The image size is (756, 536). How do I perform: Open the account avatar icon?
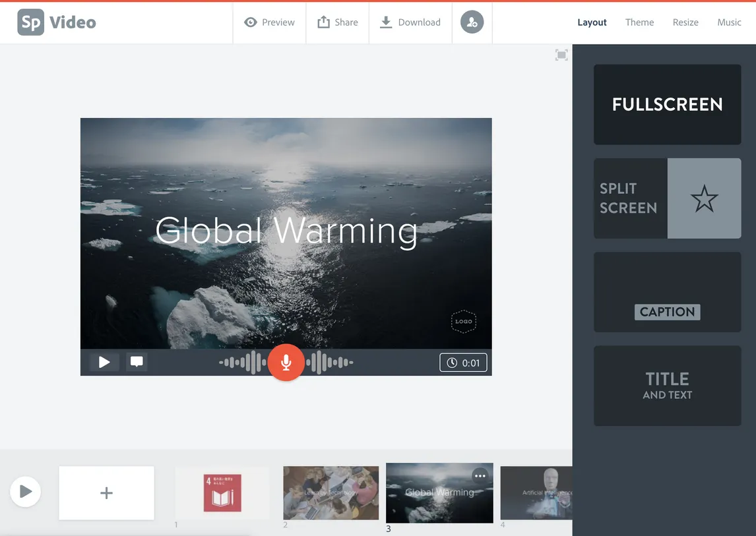click(x=472, y=22)
